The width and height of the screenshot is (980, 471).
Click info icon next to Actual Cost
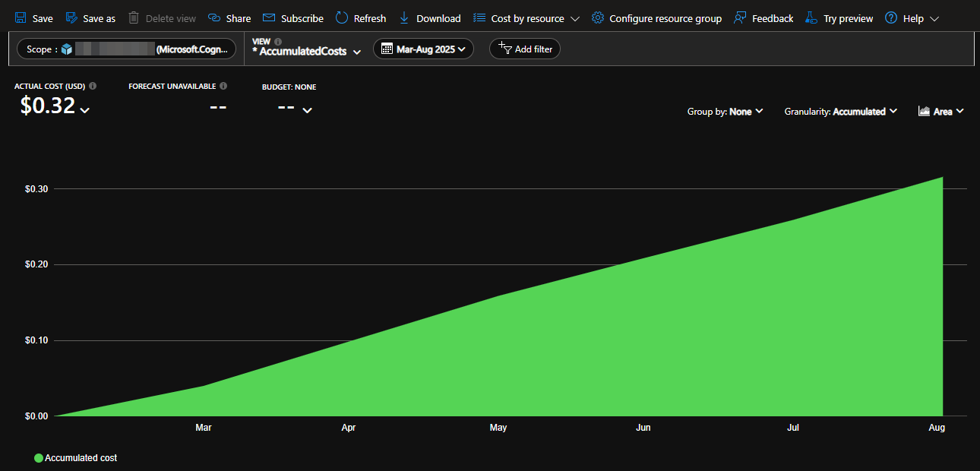(x=93, y=87)
